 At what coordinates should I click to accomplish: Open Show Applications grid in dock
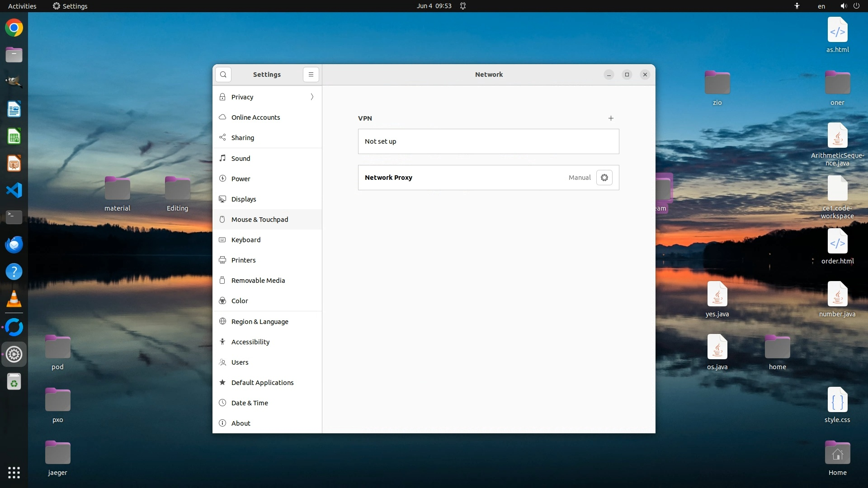point(14,473)
